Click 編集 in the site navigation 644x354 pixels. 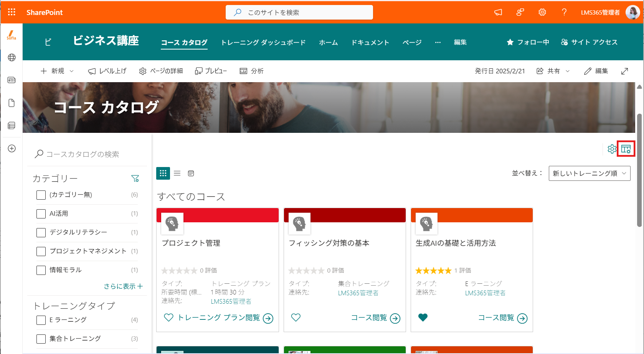[460, 42]
